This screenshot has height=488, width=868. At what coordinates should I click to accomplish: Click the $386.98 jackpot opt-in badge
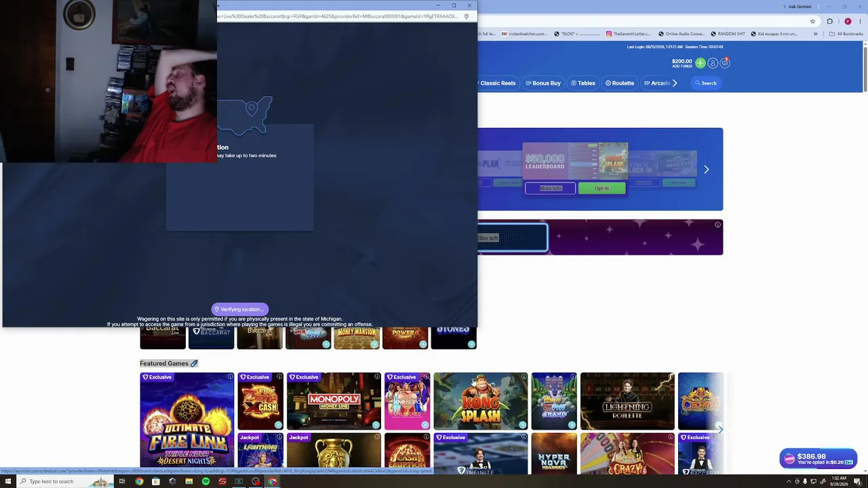(818, 458)
